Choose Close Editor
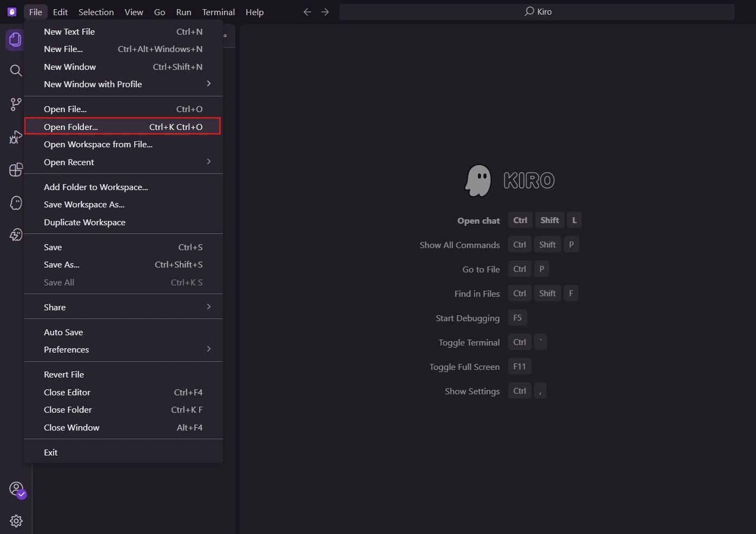 (123, 392)
